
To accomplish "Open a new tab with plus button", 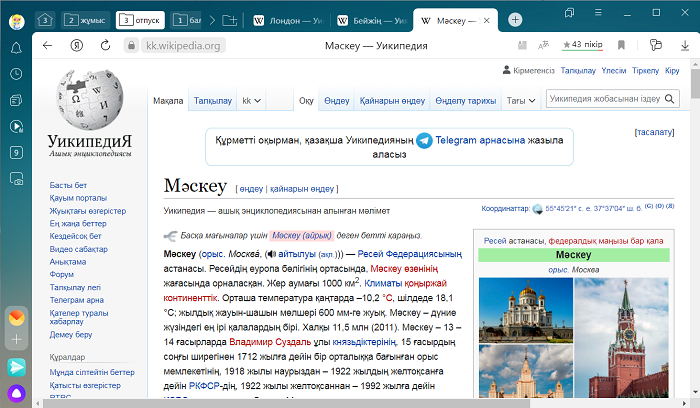I will (x=515, y=20).
